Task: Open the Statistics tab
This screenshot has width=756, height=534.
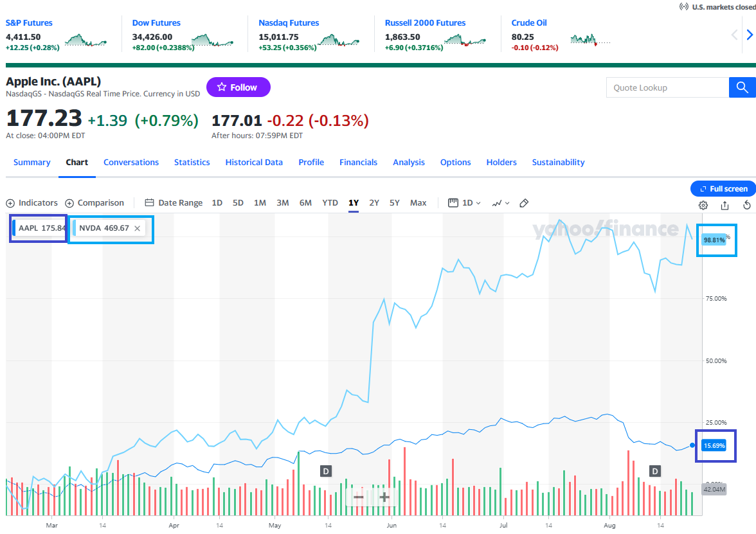Action: (192, 163)
